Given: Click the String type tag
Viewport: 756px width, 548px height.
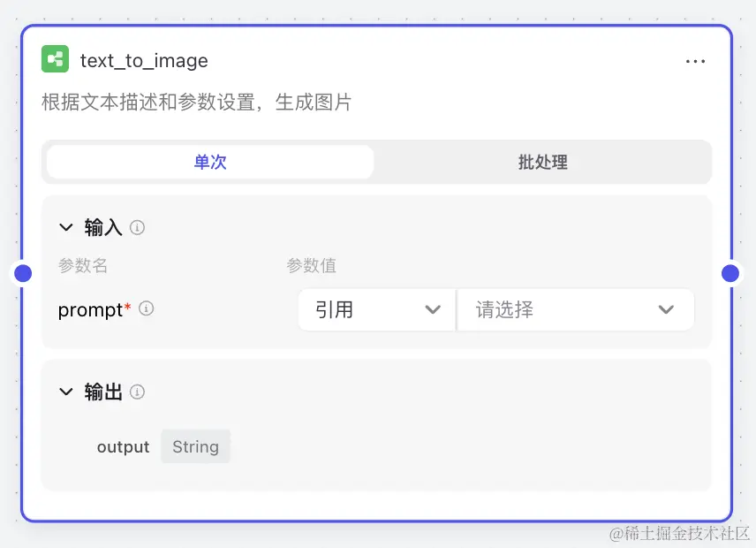Looking at the screenshot, I should pos(196,446).
